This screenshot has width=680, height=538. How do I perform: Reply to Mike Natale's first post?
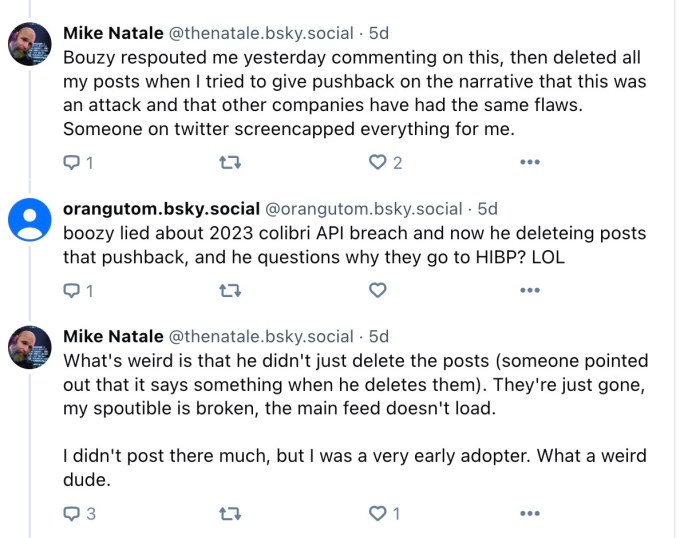(71, 162)
